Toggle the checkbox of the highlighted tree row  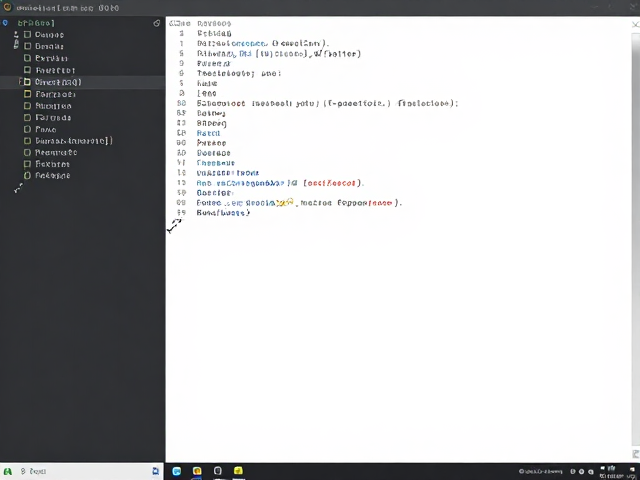(27, 82)
